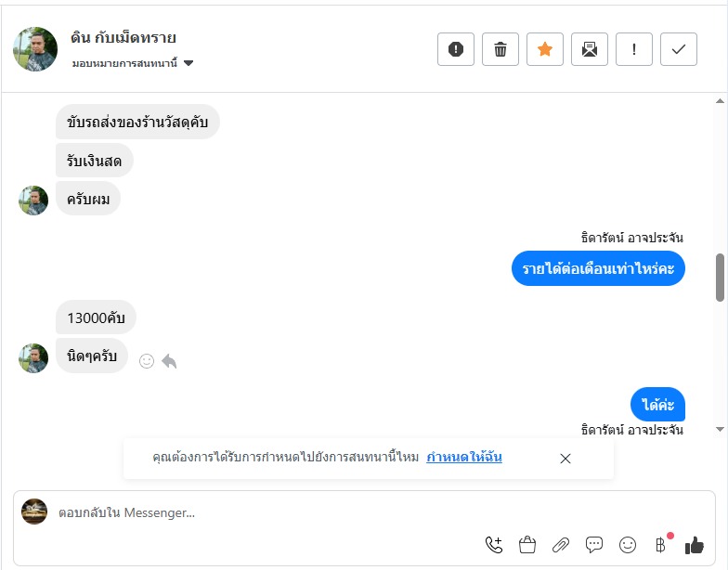This screenshot has width=728, height=570.
Task: Attach a file with the paperclip icon
Action: 561,545
